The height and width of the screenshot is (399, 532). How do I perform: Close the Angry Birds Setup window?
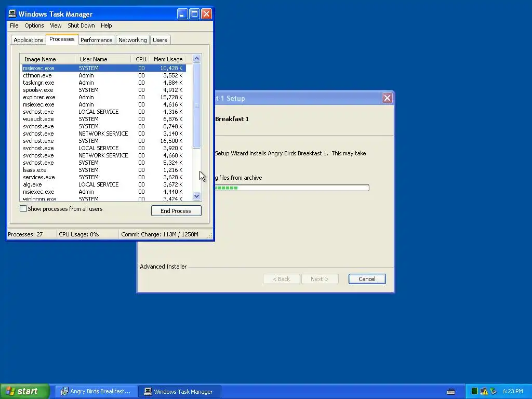point(387,98)
